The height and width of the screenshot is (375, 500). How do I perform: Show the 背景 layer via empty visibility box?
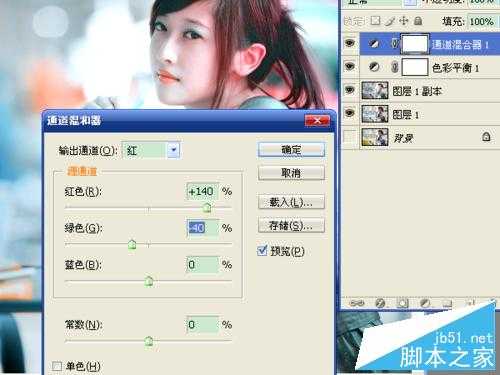(350, 137)
